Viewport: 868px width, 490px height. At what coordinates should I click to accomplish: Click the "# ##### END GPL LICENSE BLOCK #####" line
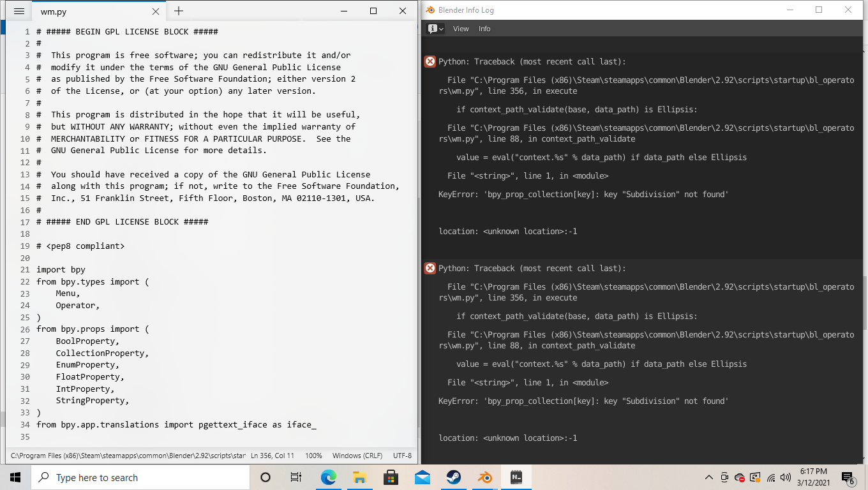123,222
